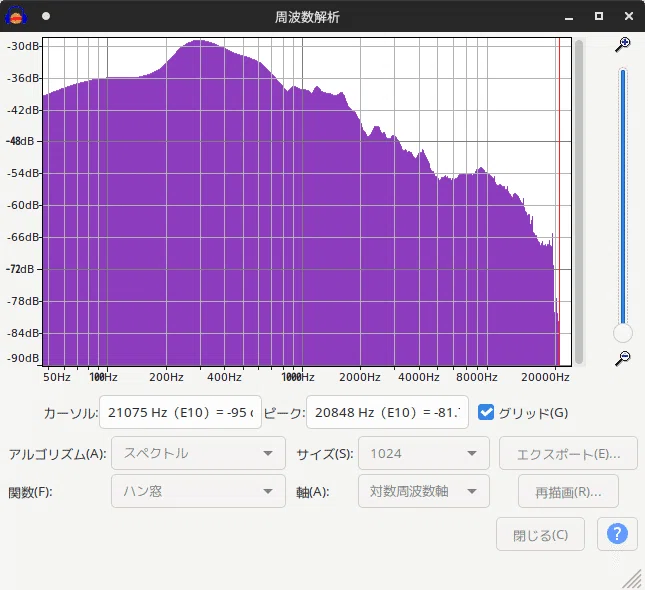Viewport: 645px width, 590px height.
Task: Click the -90dB axis label
Action: (23, 358)
